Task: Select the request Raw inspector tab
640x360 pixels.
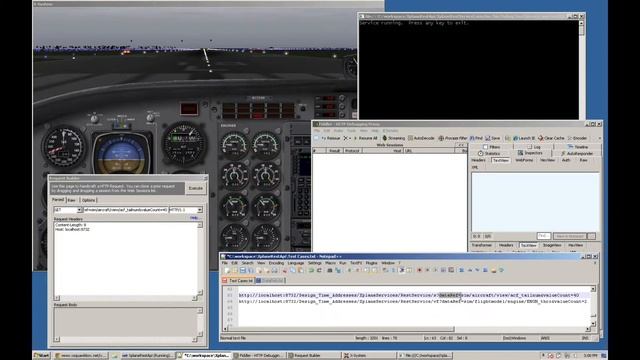Action: [583, 160]
